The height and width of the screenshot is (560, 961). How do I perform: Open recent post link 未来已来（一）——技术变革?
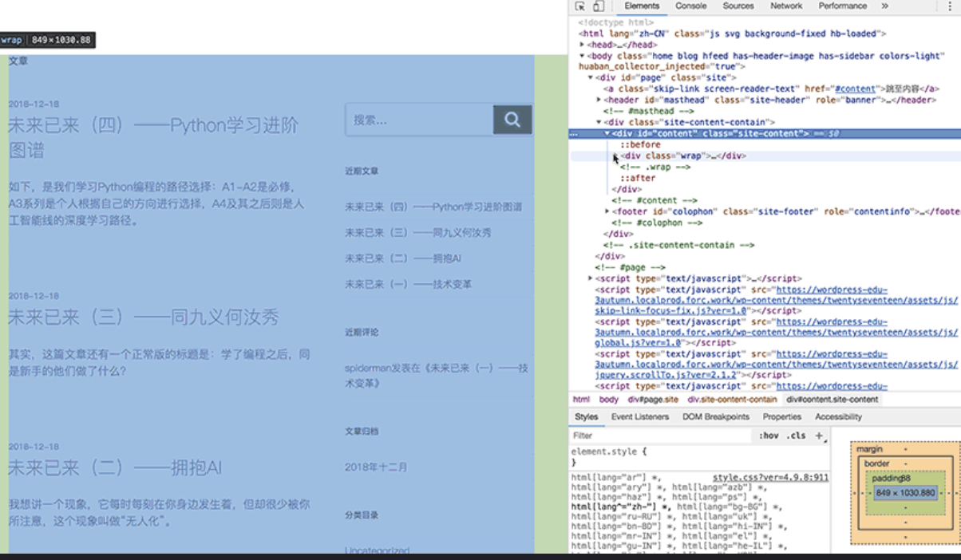408,284
